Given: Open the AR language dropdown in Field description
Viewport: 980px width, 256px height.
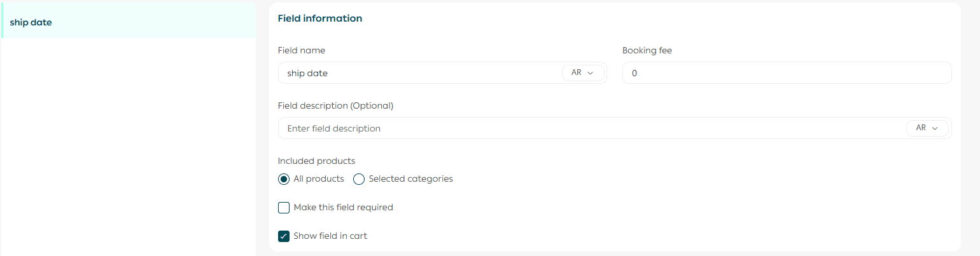Looking at the screenshot, I should (x=927, y=128).
